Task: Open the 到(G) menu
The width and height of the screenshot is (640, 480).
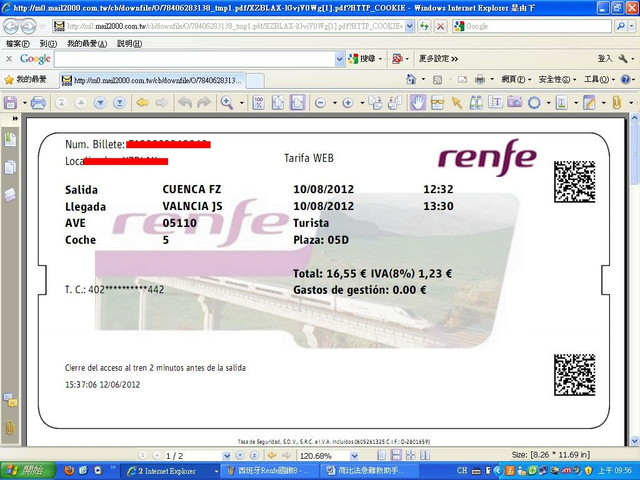Action: pyautogui.click(x=48, y=44)
